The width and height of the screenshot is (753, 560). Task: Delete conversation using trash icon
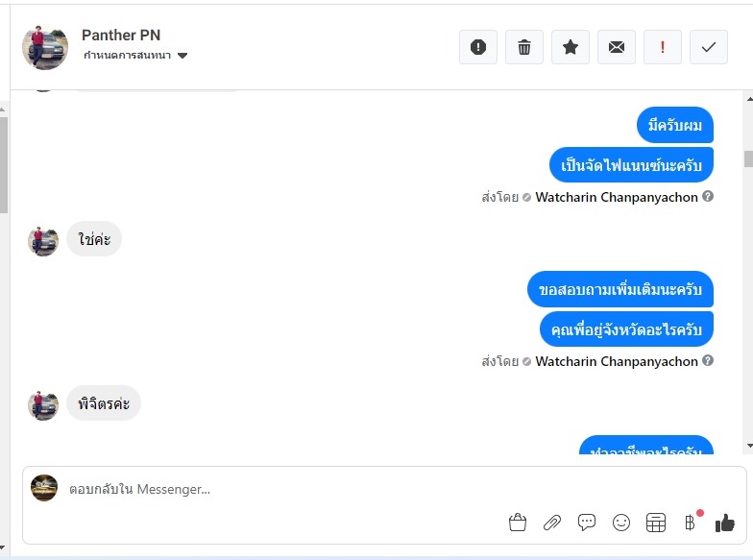[524, 47]
